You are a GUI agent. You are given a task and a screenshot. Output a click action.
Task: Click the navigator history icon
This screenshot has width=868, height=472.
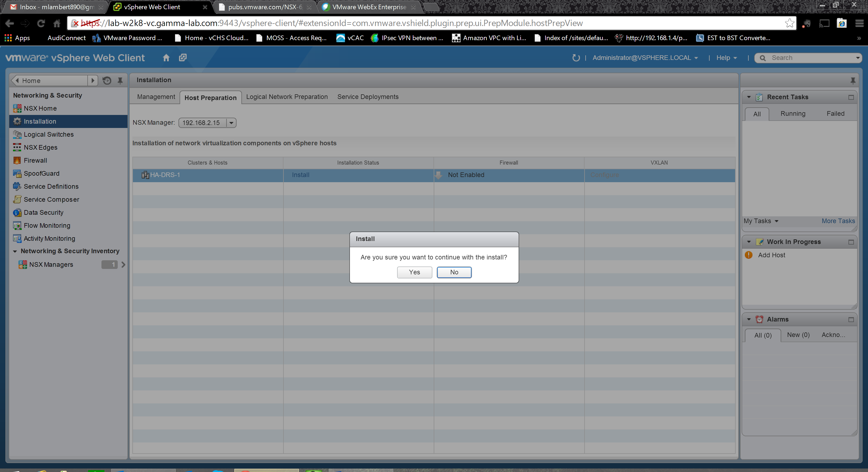coord(107,81)
